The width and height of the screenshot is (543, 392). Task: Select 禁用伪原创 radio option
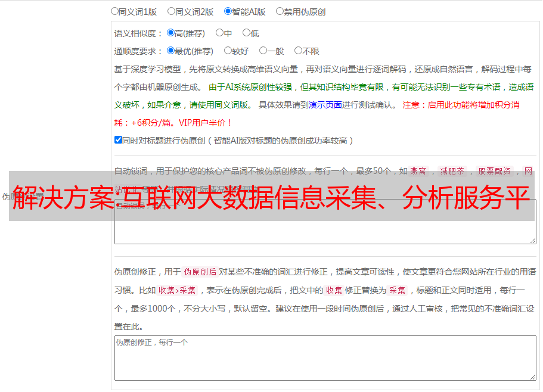point(280,11)
